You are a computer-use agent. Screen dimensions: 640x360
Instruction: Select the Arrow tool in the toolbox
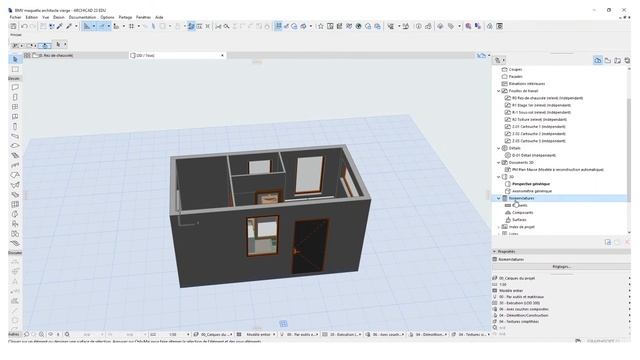pos(15,59)
